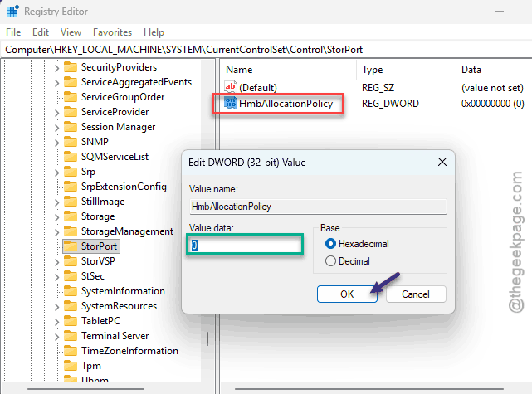This screenshot has height=394, width=532.
Task: Open the Edit menu
Action: 41,32
